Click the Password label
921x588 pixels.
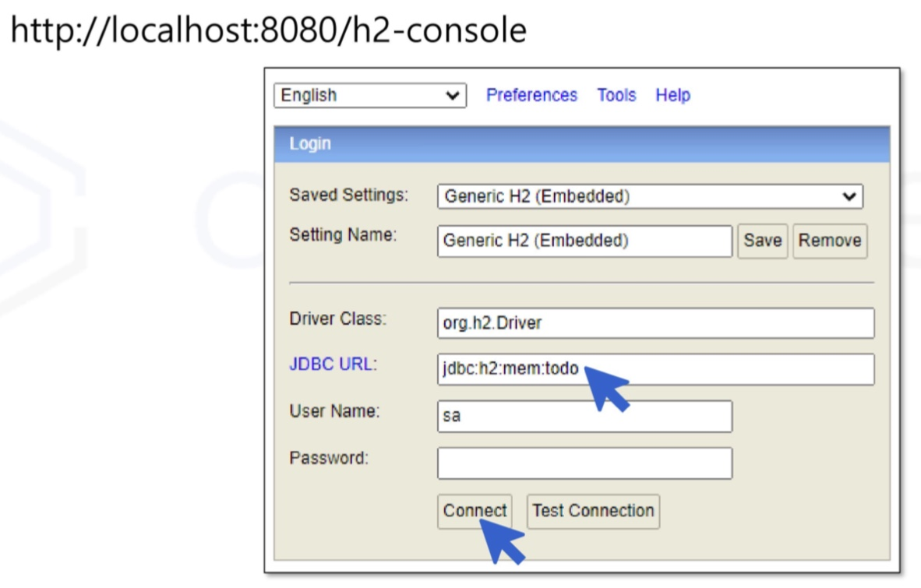point(329,458)
